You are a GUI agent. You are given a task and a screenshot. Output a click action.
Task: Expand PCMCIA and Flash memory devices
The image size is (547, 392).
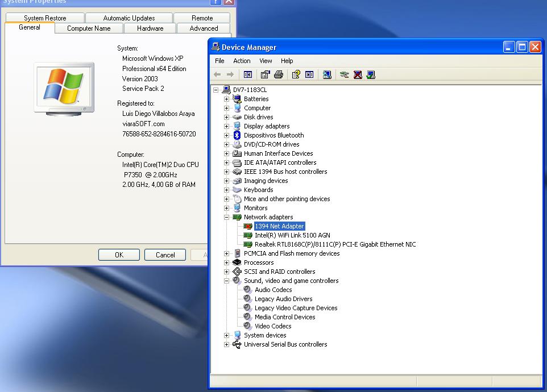226,253
